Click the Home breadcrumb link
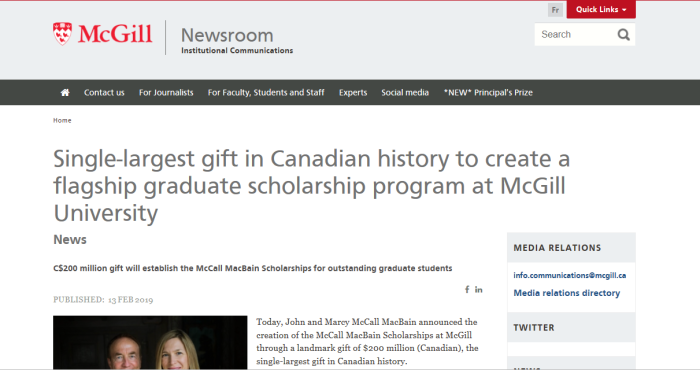 pyautogui.click(x=62, y=121)
